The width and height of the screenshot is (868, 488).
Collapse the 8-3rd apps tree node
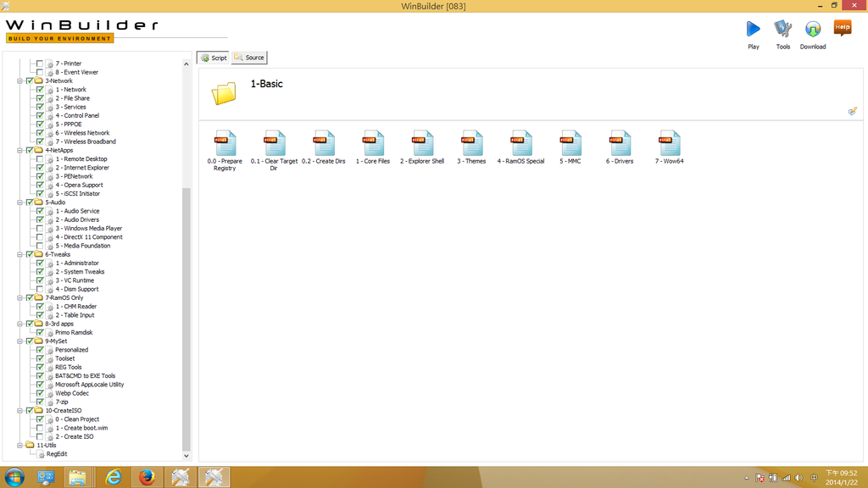(20, 324)
